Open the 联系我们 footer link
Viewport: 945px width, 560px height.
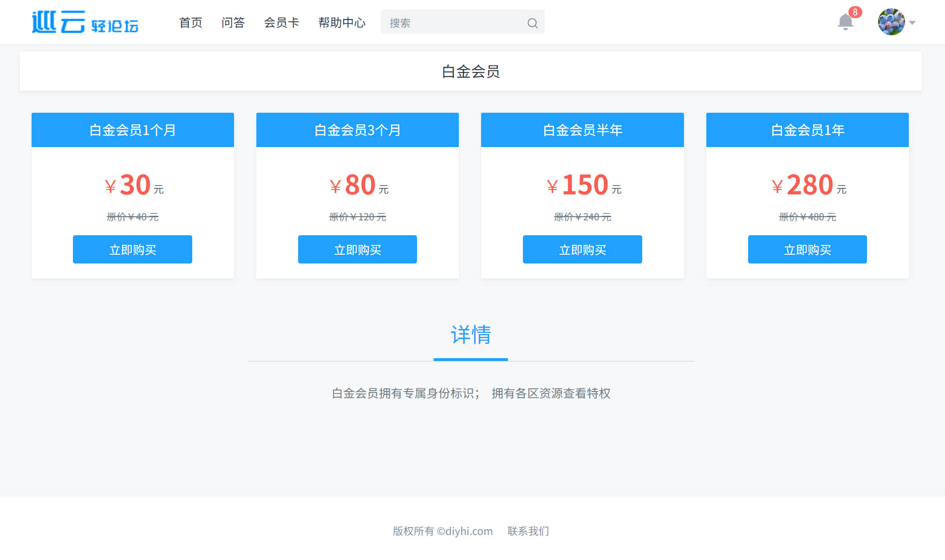tap(528, 531)
